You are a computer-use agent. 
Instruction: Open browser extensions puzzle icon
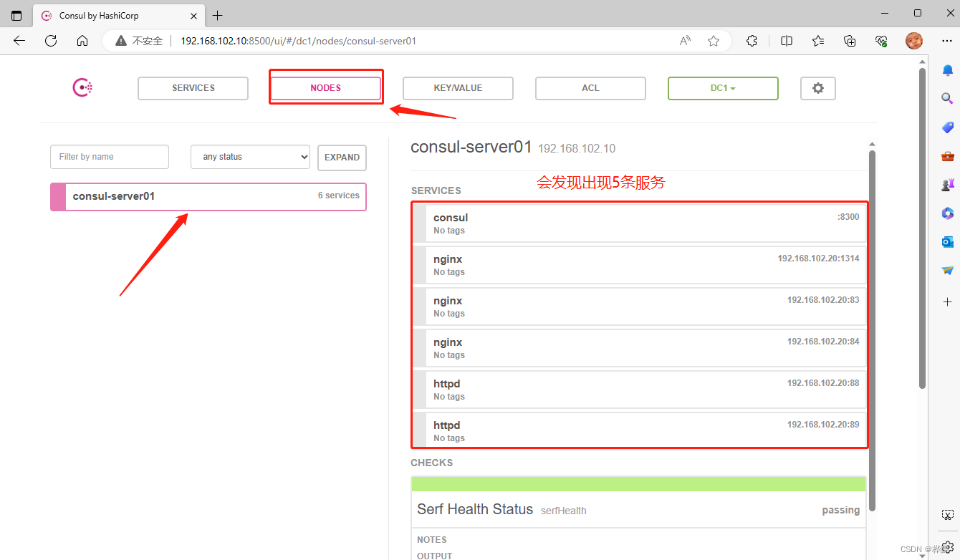click(752, 41)
